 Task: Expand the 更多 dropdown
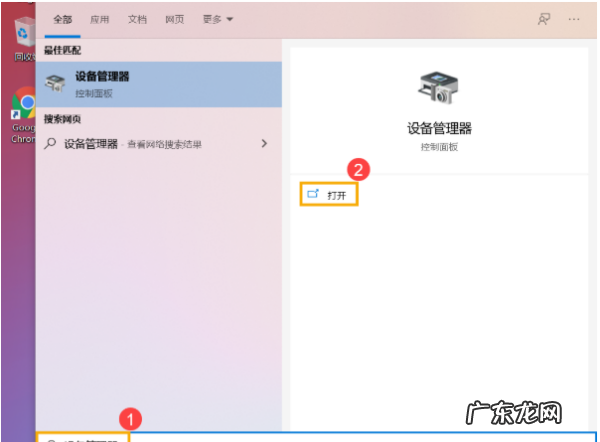217,20
